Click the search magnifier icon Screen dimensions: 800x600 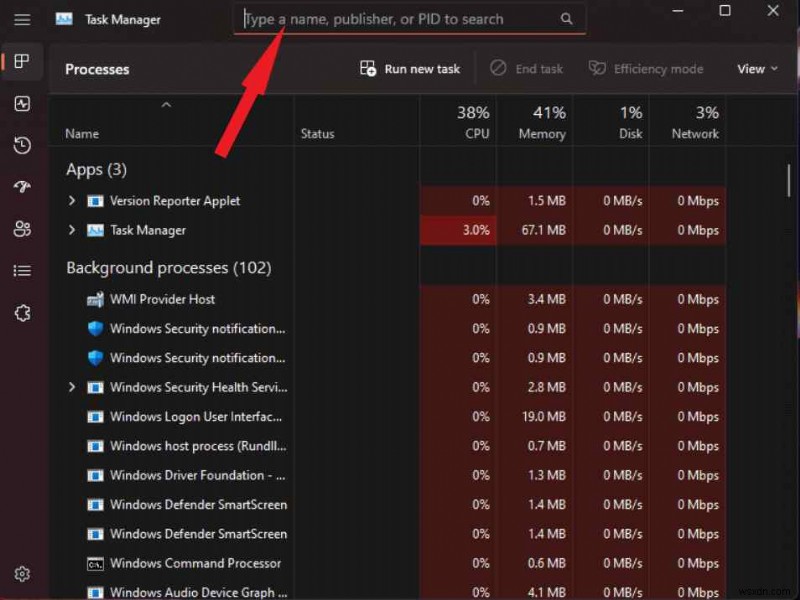coord(566,18)
